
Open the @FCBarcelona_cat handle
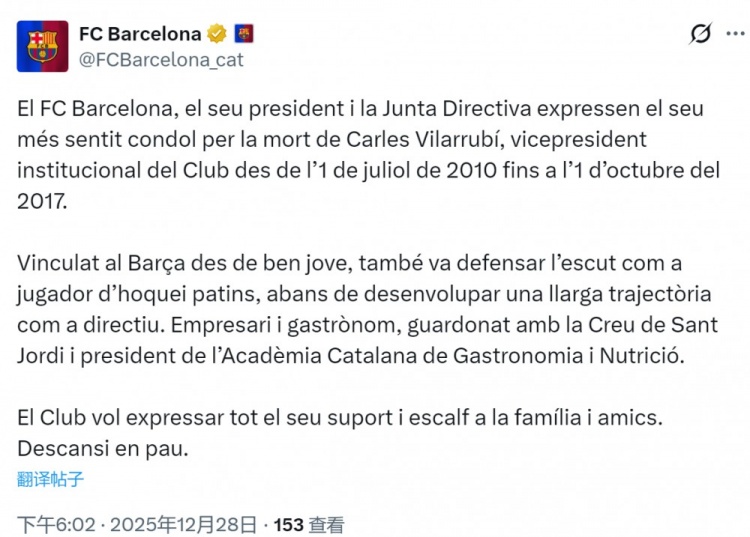pyautogui.click(x=161, y=59)
